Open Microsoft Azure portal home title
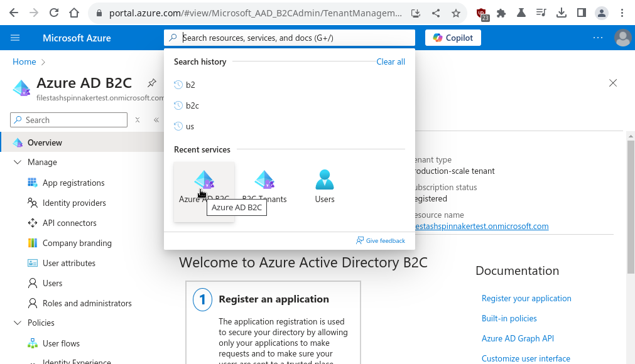The height and width of the screenshot is (364, 635). (x=77, y=38)
